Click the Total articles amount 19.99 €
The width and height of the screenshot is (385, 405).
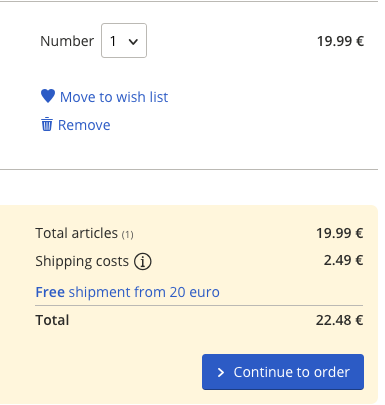(x=339, y=233)
